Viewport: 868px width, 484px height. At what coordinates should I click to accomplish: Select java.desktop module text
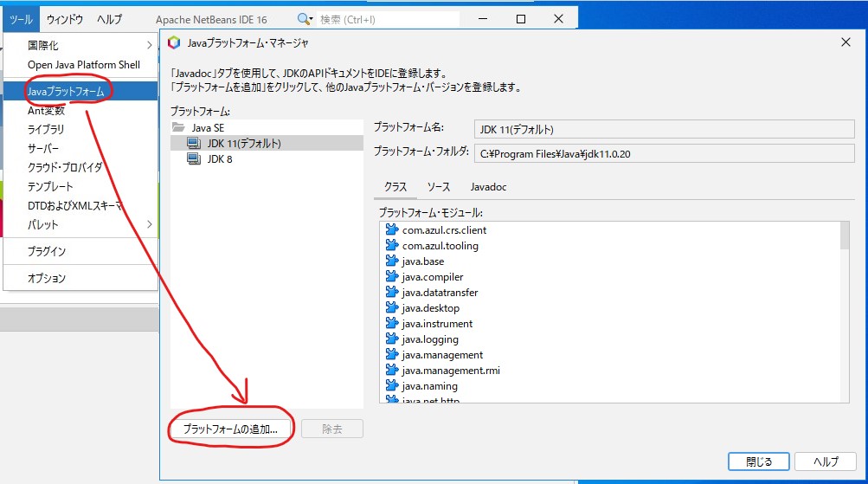coord(431,308)
